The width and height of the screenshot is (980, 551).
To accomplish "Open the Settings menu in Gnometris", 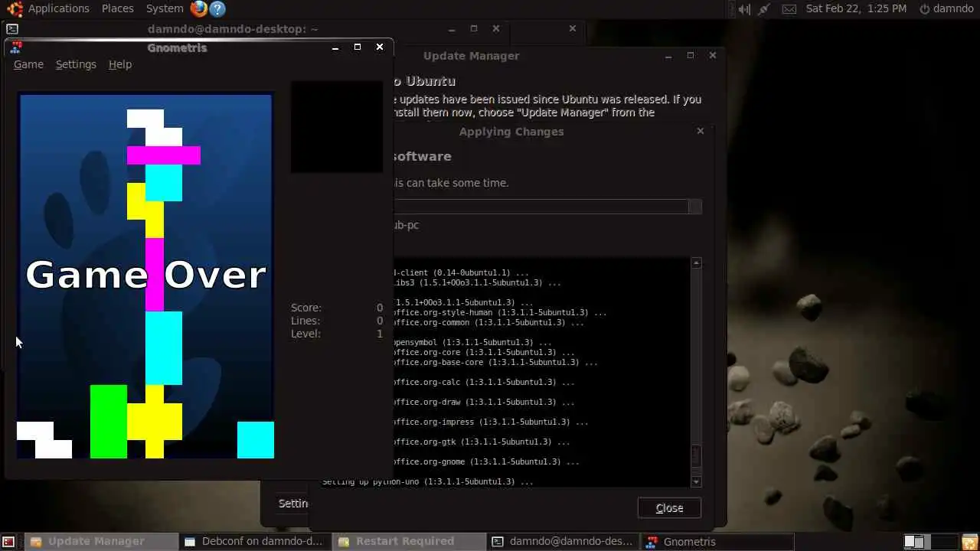I will coord(76,64).
